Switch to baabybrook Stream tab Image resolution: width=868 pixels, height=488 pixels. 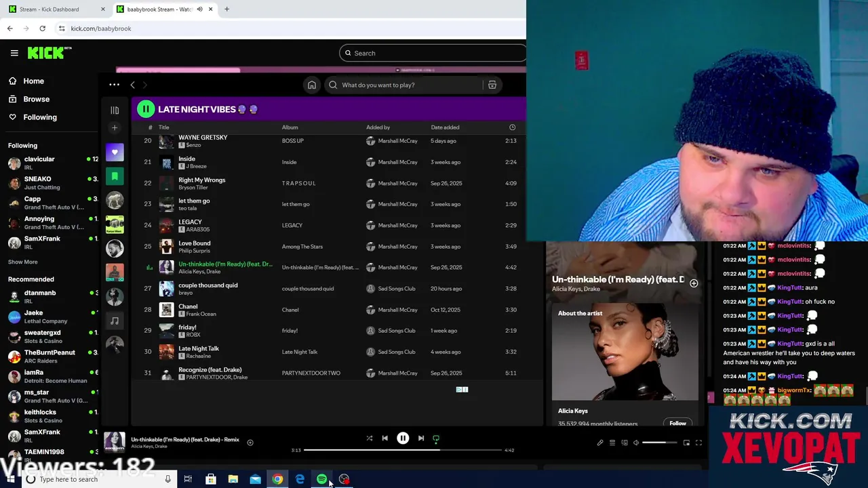tap(160, 9)
